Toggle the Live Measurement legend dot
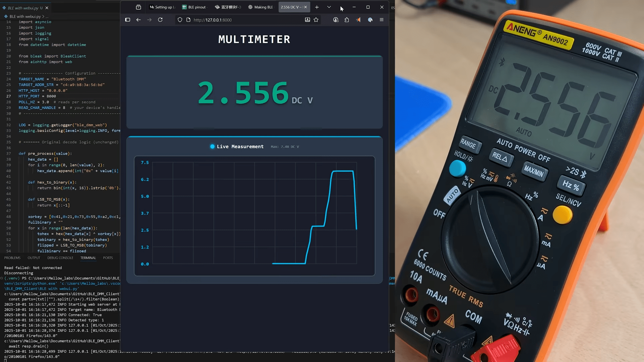 click(212, 146)
